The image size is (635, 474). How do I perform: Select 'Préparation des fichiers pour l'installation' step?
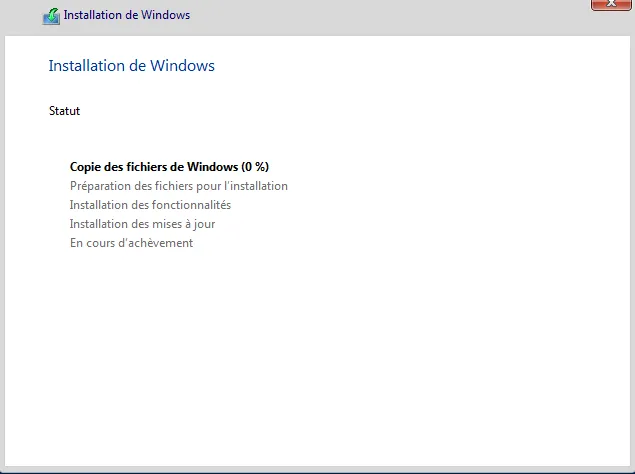[179, 186]
